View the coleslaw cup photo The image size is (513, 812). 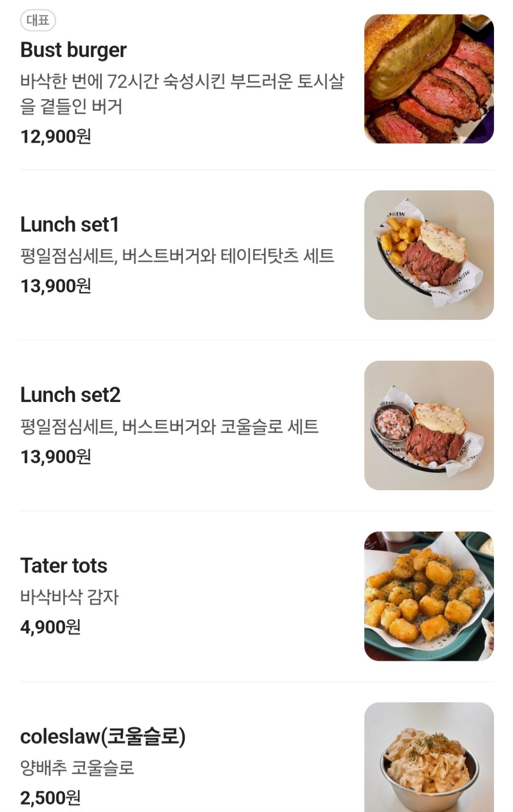click(x=429, y=757)
